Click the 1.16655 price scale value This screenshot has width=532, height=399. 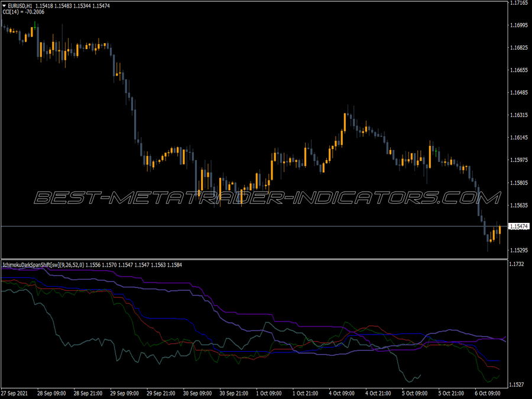(519, 70)
